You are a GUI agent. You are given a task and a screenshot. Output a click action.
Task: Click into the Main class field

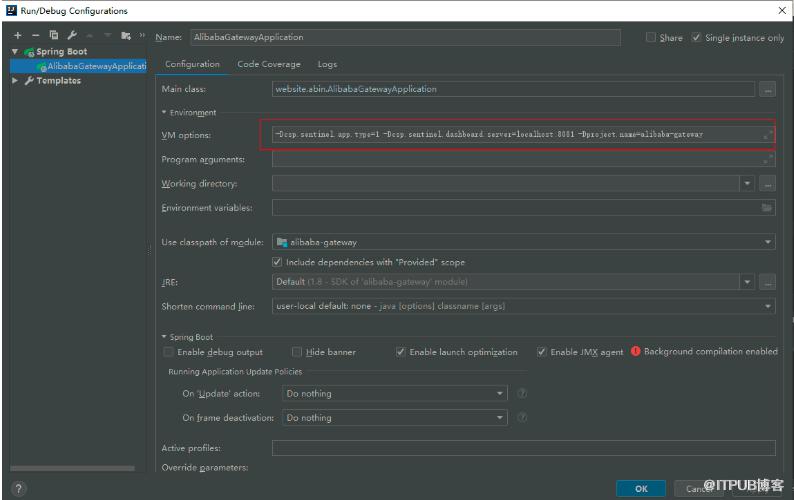(x=513, y=89)
